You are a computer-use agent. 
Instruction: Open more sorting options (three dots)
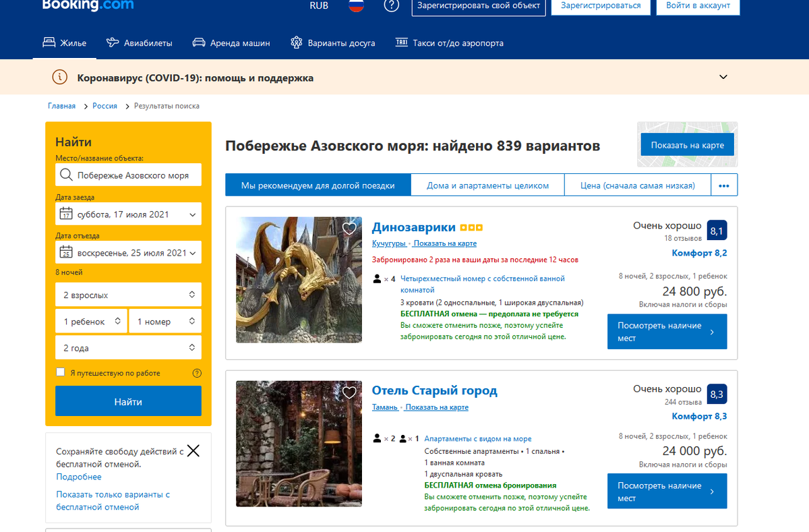(x=724, y=185)
